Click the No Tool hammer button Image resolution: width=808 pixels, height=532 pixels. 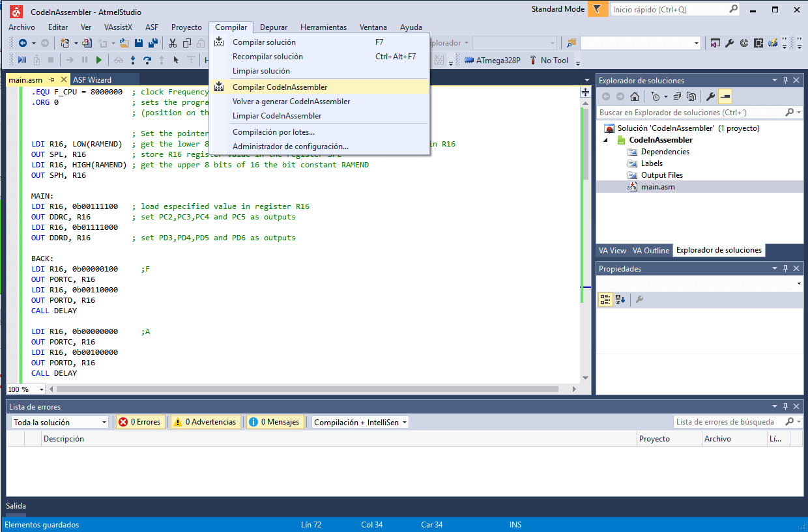coord(548,60)
